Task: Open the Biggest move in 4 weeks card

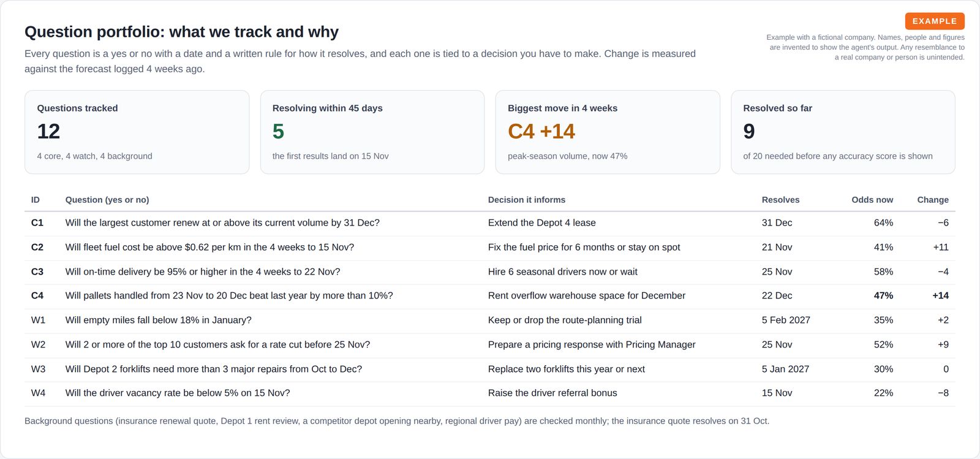Action: pyautogui.click(x=608, y=132)
